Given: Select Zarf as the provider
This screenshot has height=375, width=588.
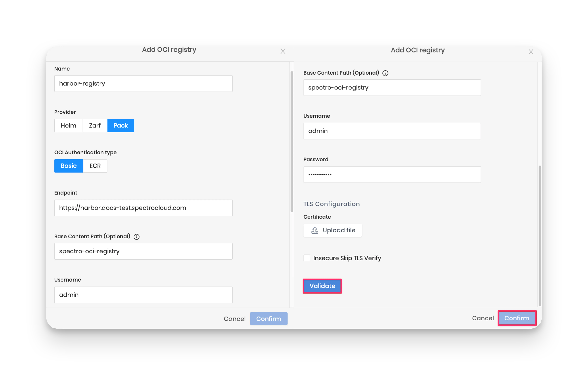Looking at the screenshot, I should (95, 125).
